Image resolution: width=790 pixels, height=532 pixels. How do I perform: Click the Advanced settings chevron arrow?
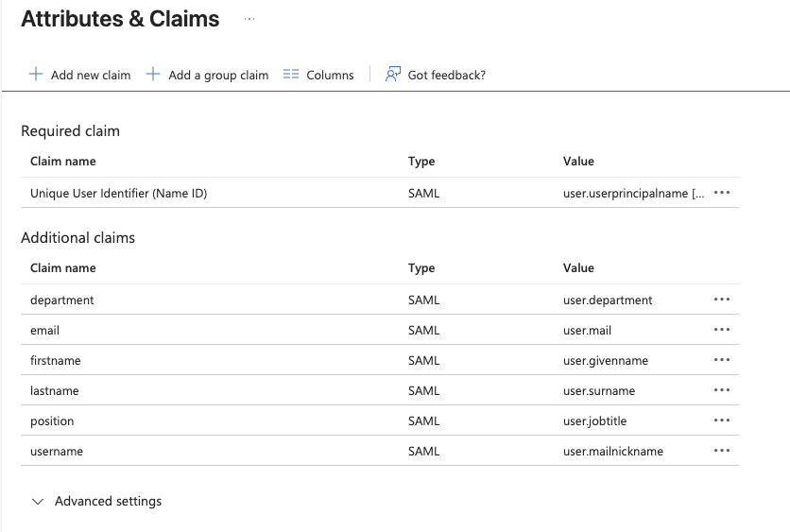point(38,502)
